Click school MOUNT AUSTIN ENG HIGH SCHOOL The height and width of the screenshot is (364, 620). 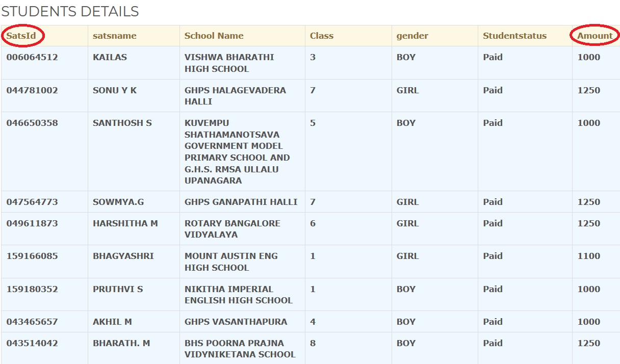231,262
